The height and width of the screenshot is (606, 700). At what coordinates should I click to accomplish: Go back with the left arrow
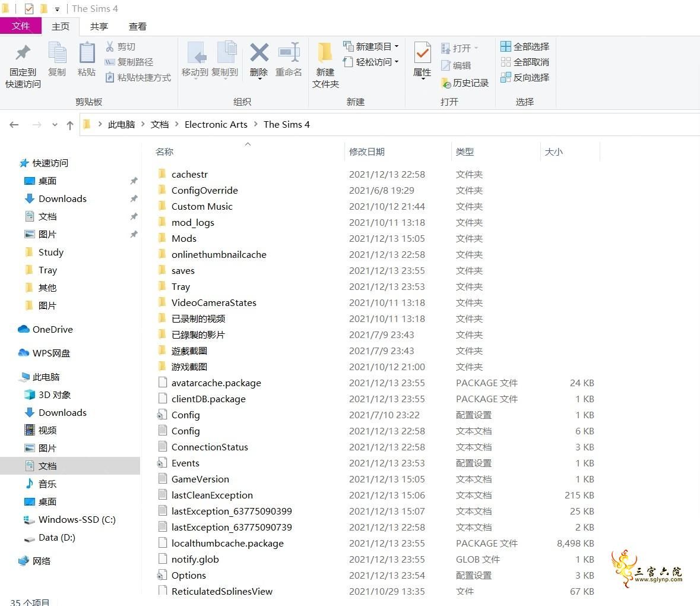(x=14, y=125)
